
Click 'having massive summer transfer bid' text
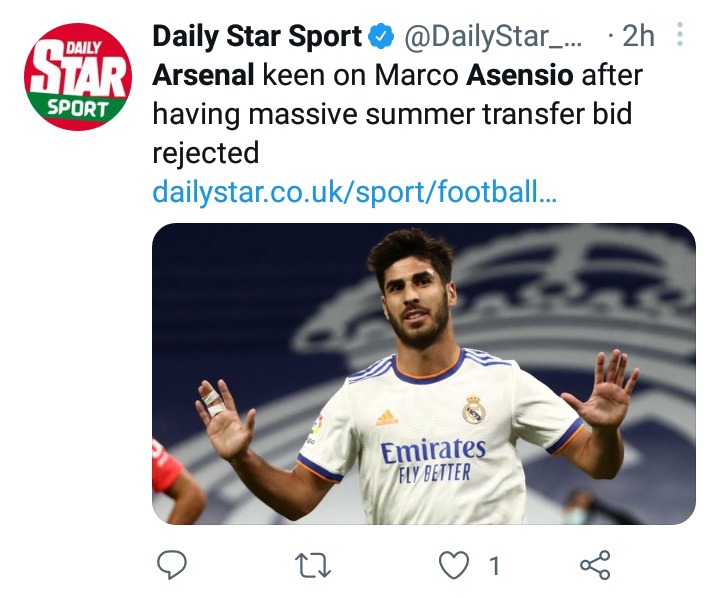[392, 114]
